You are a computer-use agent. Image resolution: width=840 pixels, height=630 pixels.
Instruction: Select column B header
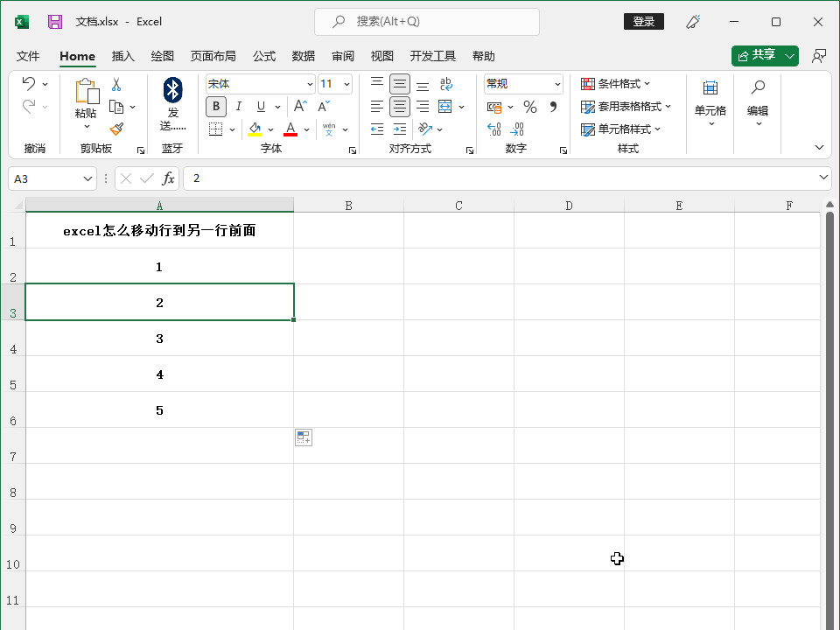coord(349,206)
